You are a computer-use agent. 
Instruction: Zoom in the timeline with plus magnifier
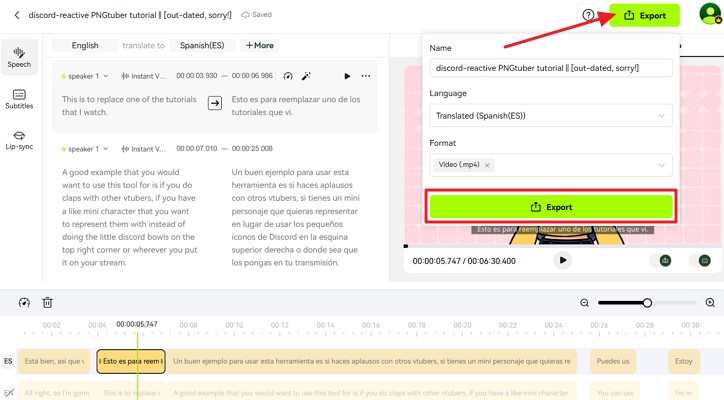click(x=710, y=303)
